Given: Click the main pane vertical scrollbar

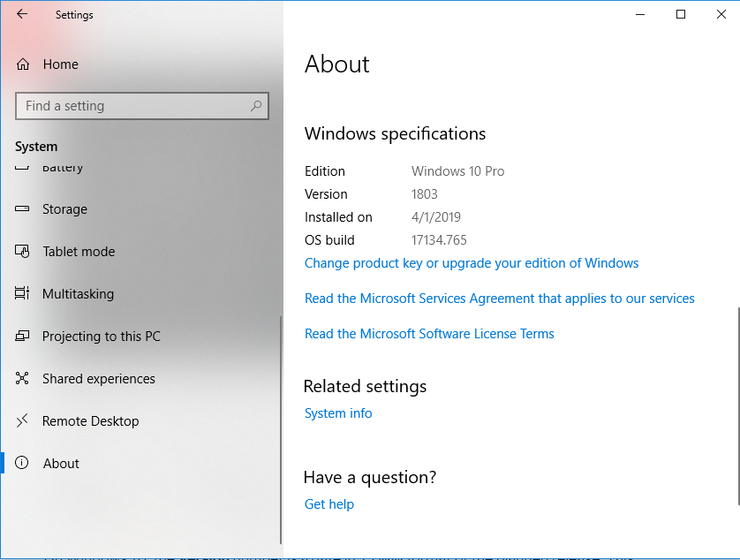Looking at the screenshot, I should (738, 406).
